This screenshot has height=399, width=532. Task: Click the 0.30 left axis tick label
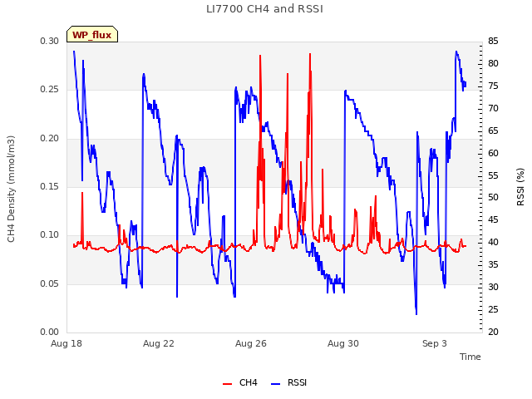(50, 41)
